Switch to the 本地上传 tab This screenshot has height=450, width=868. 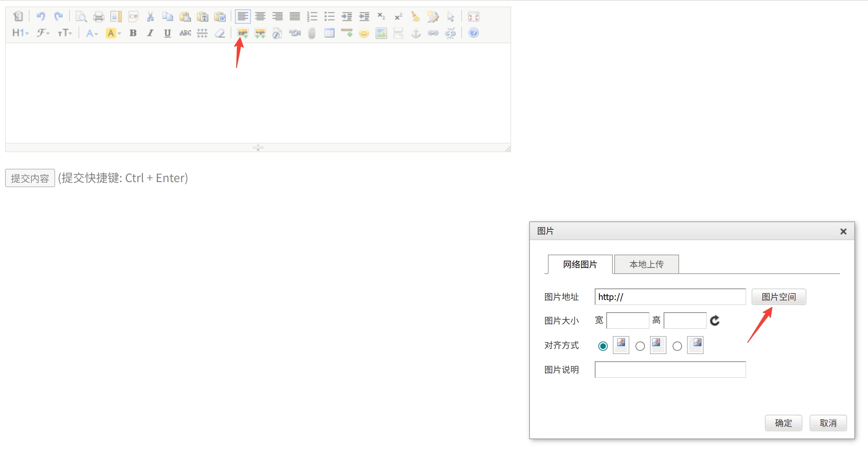click(x=647, y=264)
